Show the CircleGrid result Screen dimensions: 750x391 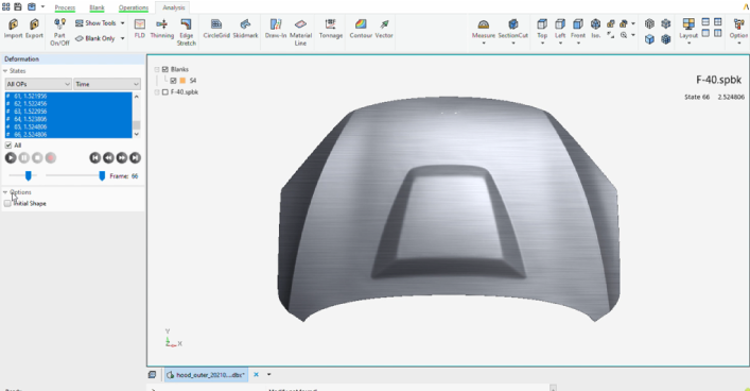coord(216,29)
